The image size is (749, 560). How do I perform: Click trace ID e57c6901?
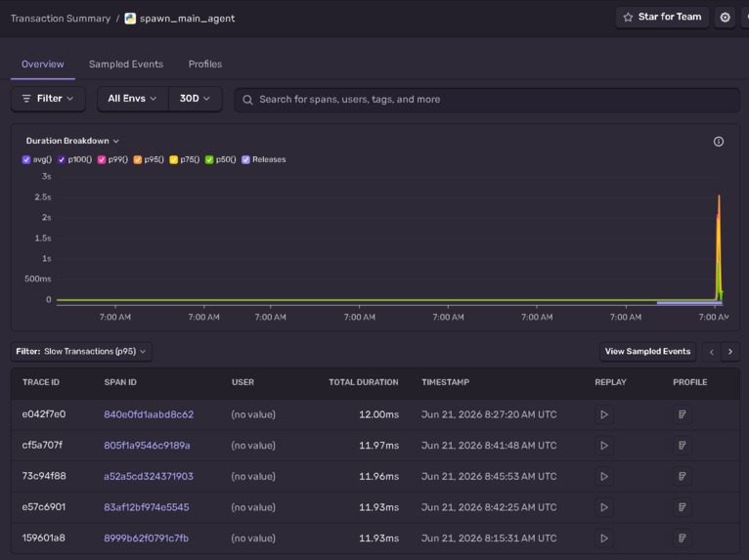coord(43,507)
